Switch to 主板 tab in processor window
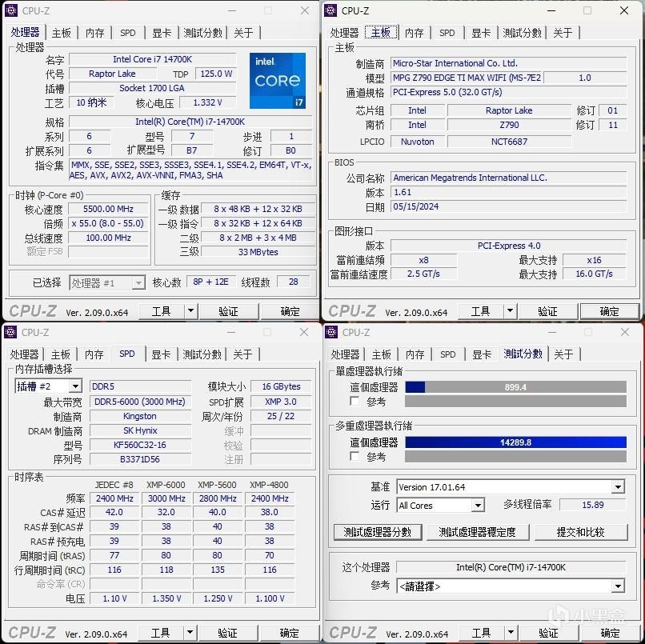Screen dimensions: 645x644 point(62,33)
